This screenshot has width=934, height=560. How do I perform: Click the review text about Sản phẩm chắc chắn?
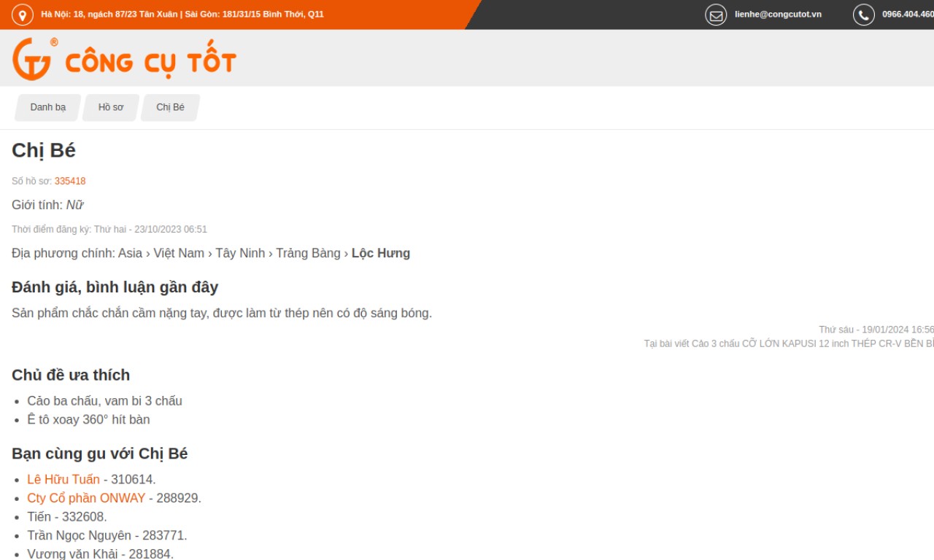tap(222, 313)
